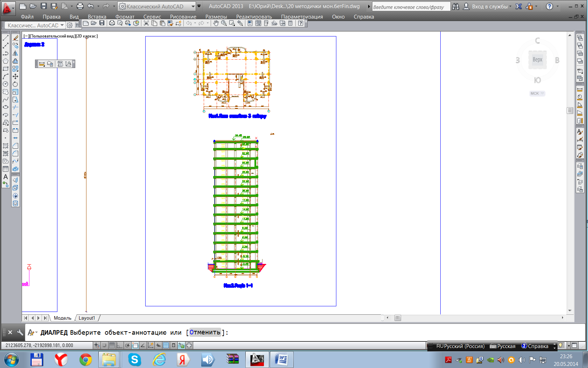
Task: Select the Erase tool
Action: (x=15, y=38)
